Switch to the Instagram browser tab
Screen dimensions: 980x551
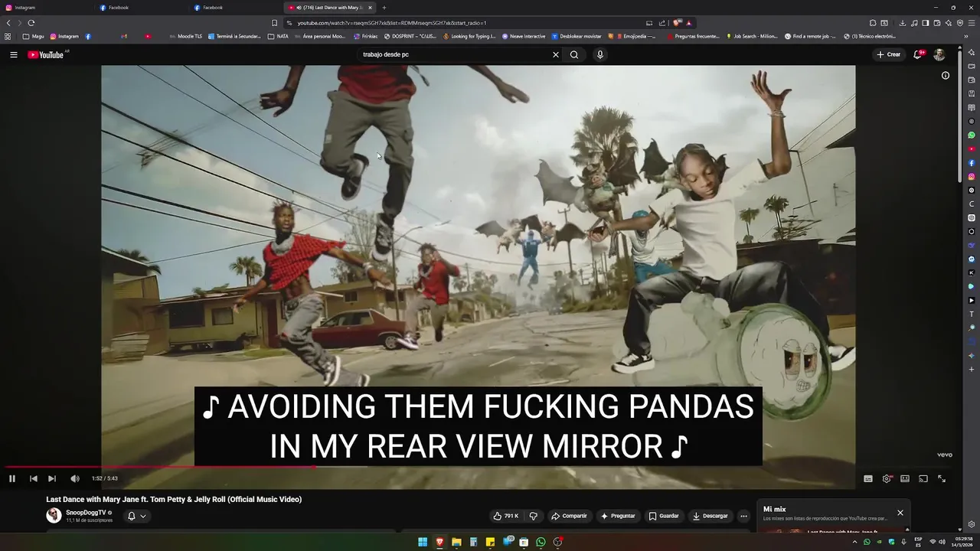tap(46, 8)
